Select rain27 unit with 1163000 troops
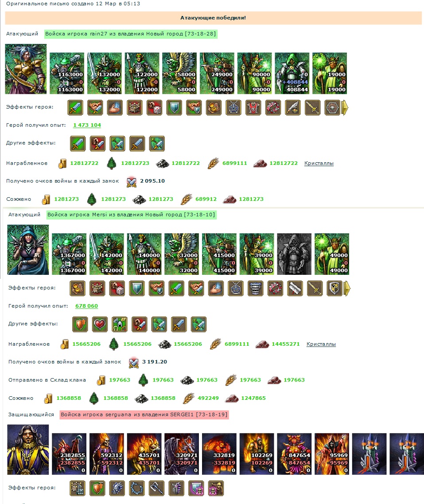This screenshot has width=424, height=504. [67, 73]
